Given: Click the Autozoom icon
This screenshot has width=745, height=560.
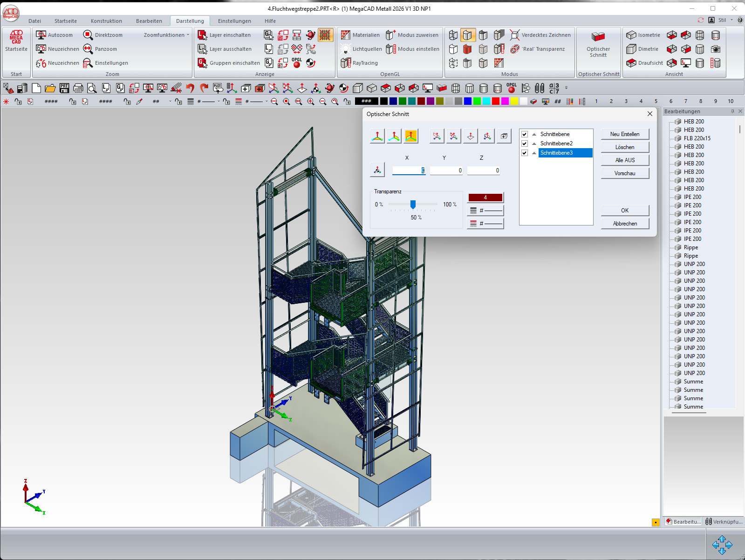Looking at the screenshot, I should [x=41, y=35].
